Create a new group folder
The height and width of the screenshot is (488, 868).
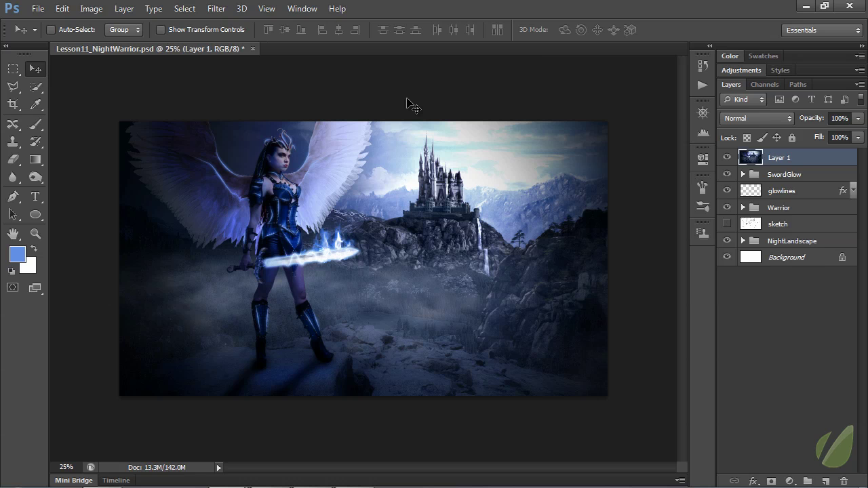[x=808, y=481]
